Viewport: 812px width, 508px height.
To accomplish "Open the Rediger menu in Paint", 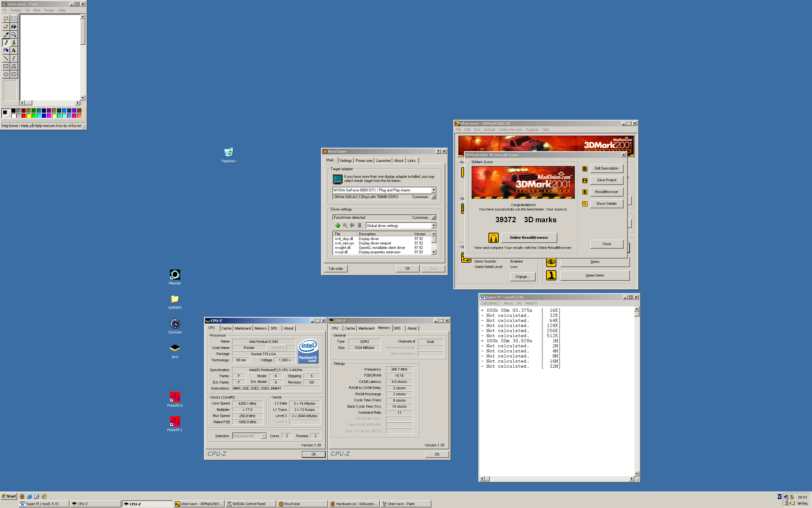I will coord(16,10).
